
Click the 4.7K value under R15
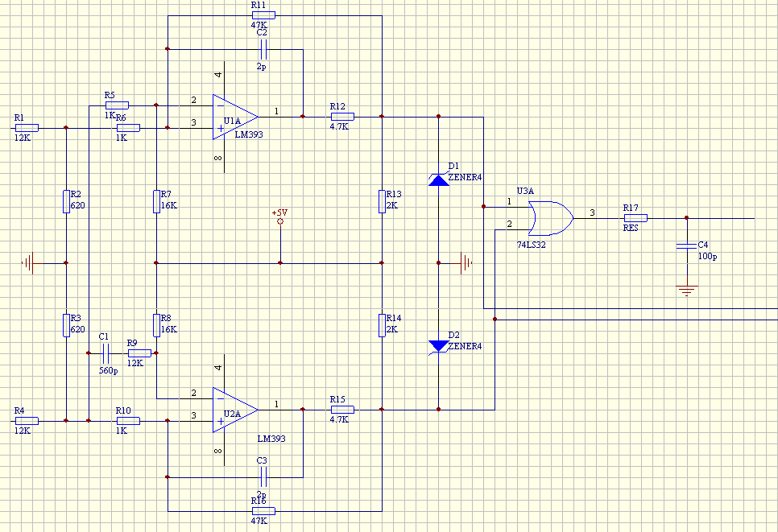[x=339, y=419]
